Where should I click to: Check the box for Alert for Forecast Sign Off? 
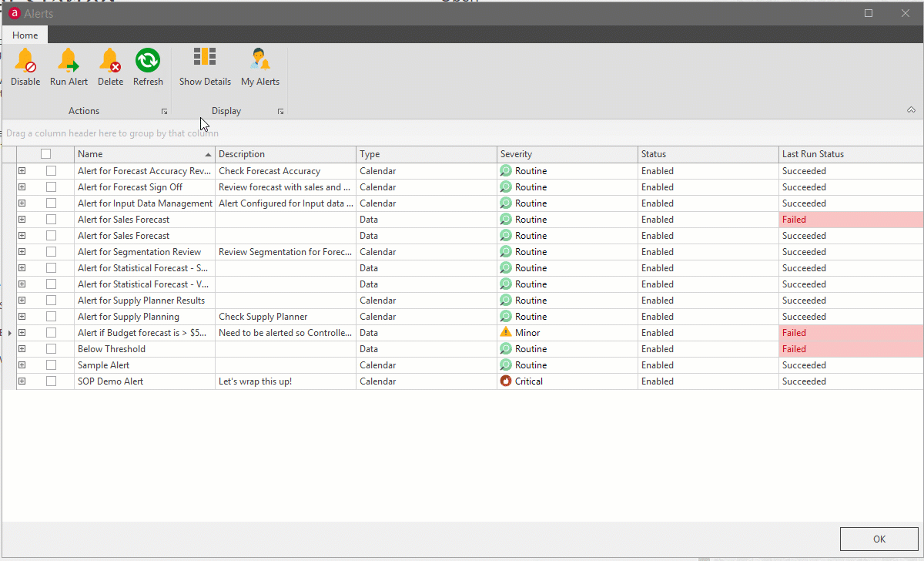[51, 187]
